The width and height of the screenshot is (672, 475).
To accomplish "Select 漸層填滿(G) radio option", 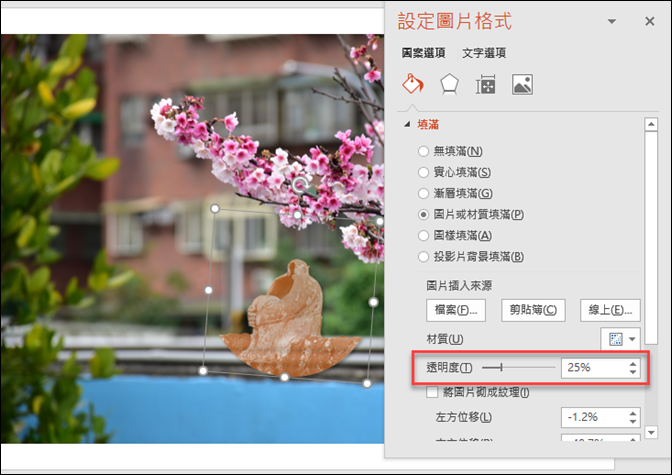I will click(x=423, y=193).
